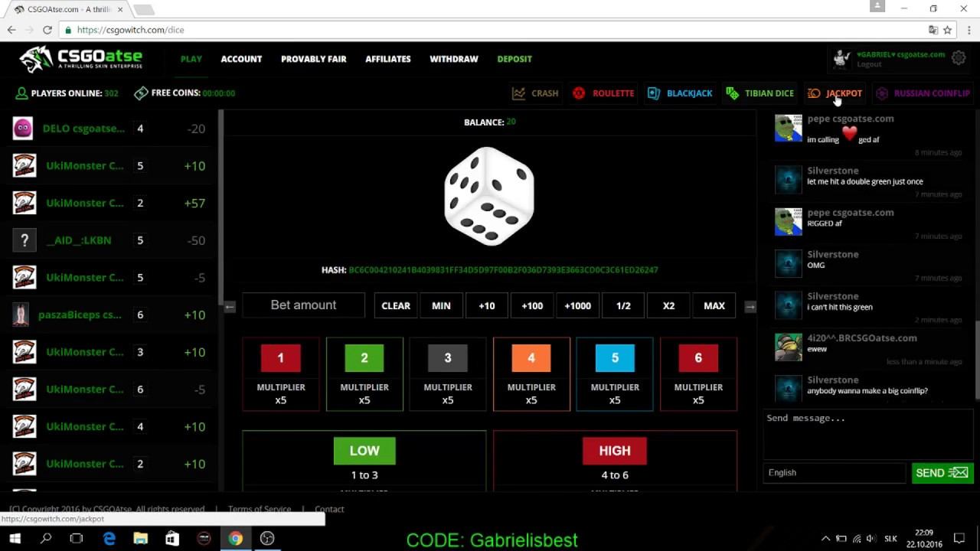This screenshot has width=980, height=551.
Task: Click the DELO csgoatse player row
Action: pyautogui.click(x=109, y=129)
